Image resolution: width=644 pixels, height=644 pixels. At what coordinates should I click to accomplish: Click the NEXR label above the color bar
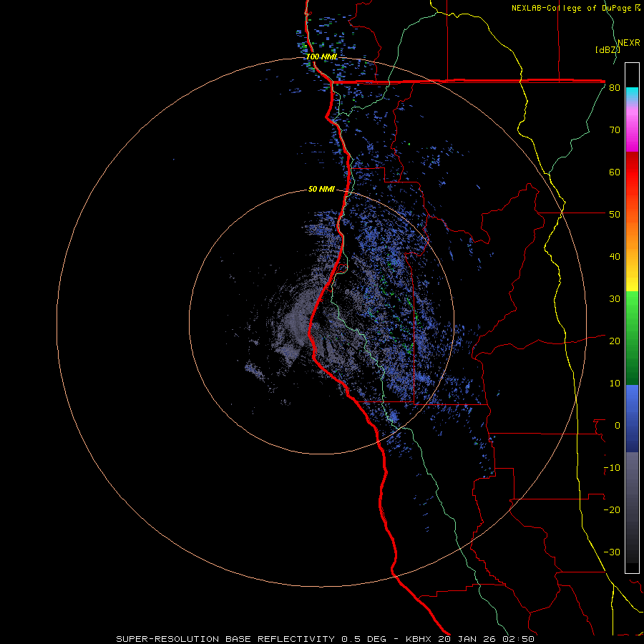(x=629, y=42)
